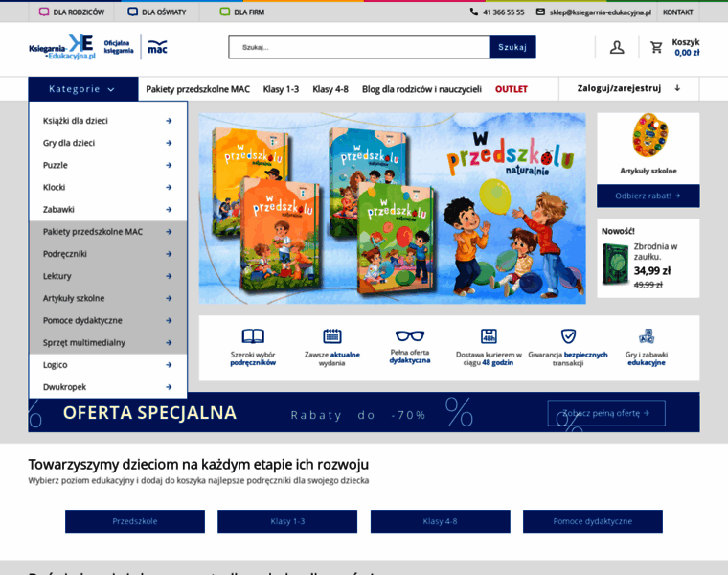This screenshot has height=575, width=728.
Task: Click the blue Dla Oświaty speech-bubble icon
Action: click(132, 11)
